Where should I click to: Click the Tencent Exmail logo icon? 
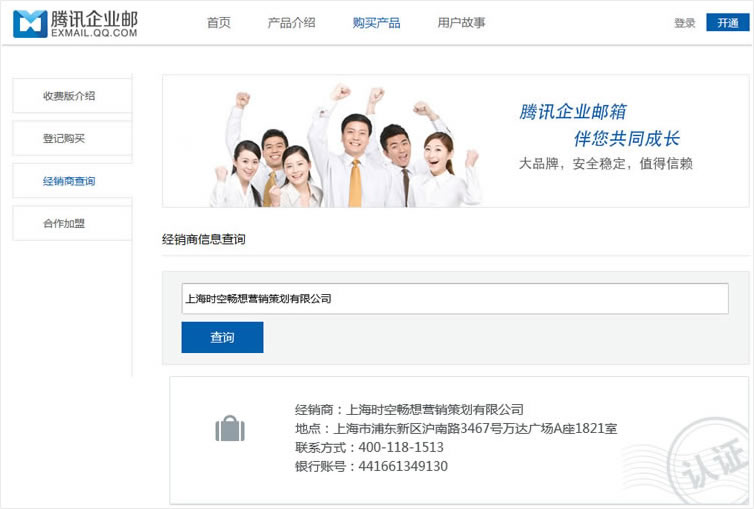(30, 24)
